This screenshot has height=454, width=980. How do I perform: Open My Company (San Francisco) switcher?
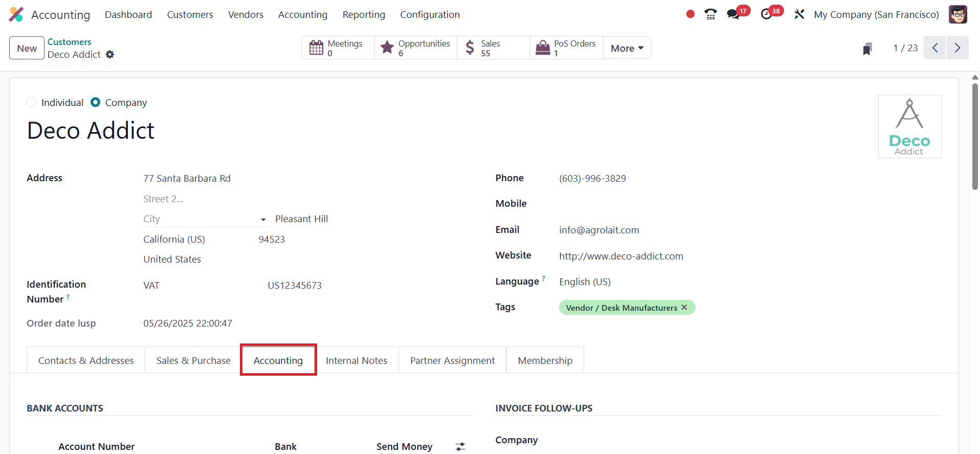point(876,14)
